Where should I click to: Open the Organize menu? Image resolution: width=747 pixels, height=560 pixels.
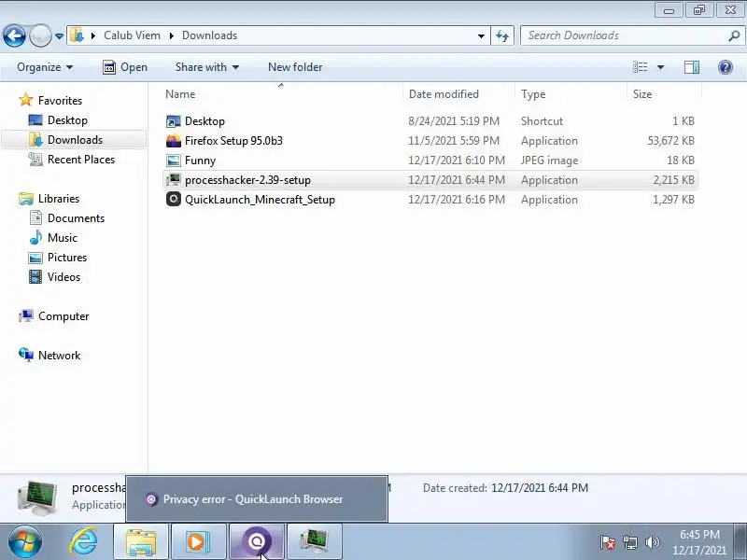[45, 67]
